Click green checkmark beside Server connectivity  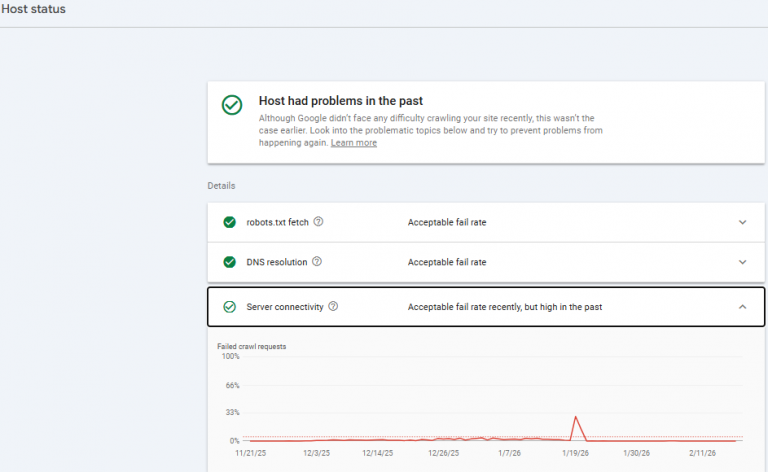click(x=230, y=307)
